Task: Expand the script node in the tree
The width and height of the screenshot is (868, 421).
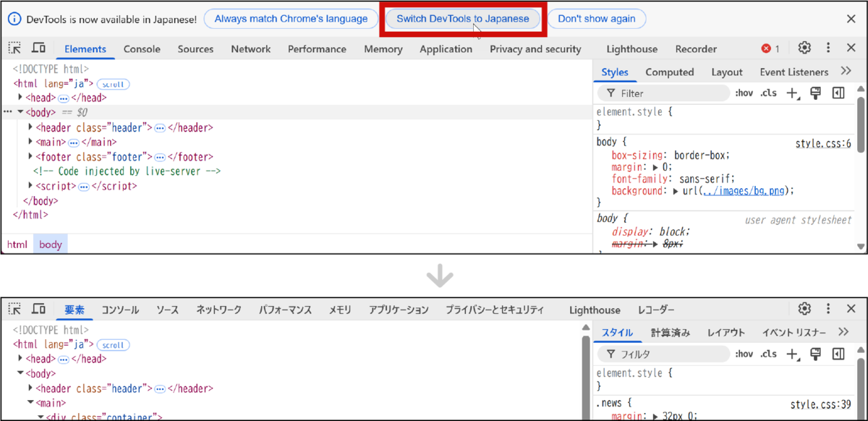Action: coord(30,185)
